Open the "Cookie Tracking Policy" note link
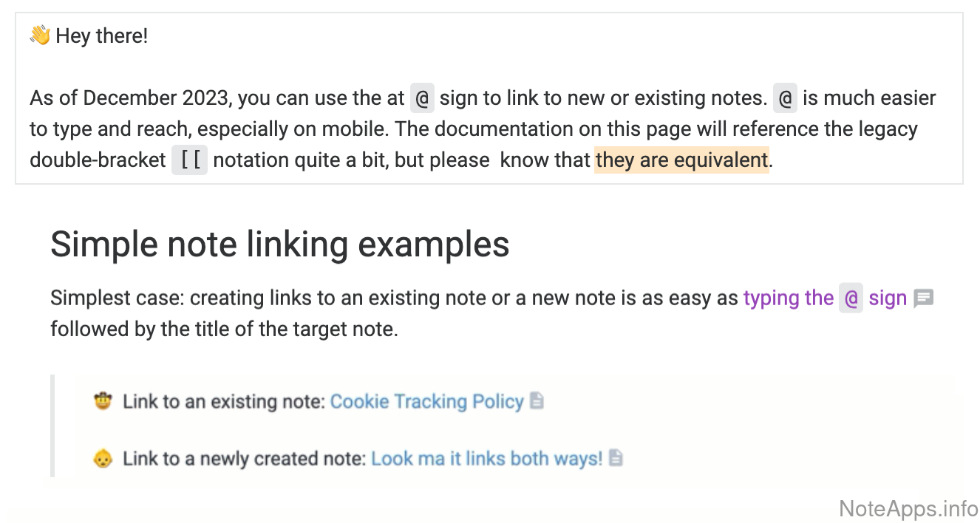The image size is (980, 523). point(426,401)
